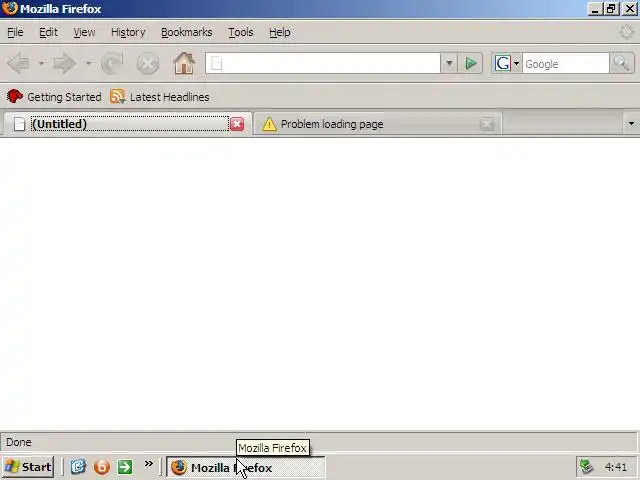Click the green Go button

[x=471, y=63]
